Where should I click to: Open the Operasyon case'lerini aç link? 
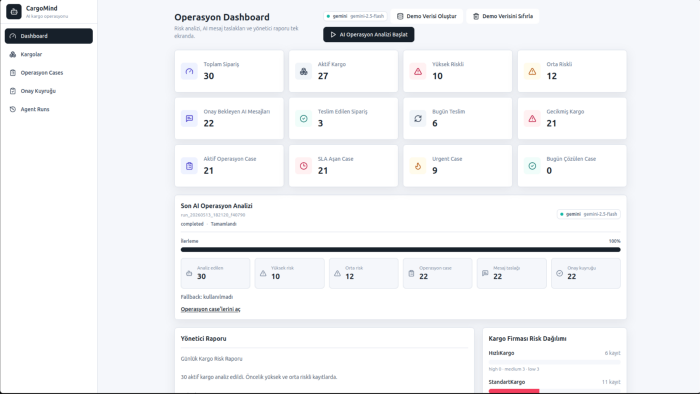tap(210, 309)
